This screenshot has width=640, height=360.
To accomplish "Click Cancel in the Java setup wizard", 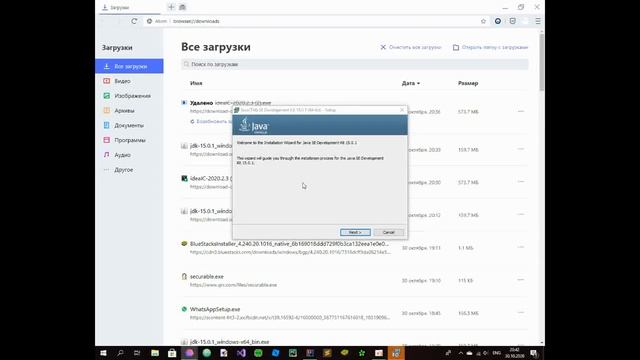I will [389, 232].
